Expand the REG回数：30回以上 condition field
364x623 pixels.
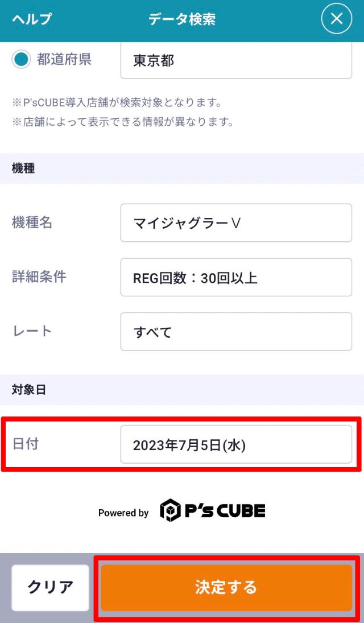[x=236, y=277]
